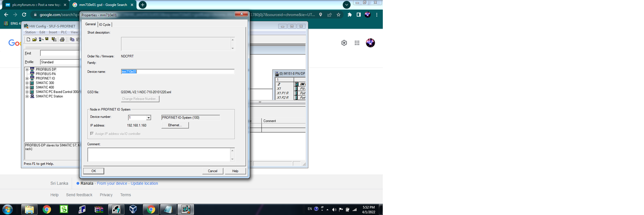644x215 pixels.
Task: Click Update location link
Action: point(144,183)
